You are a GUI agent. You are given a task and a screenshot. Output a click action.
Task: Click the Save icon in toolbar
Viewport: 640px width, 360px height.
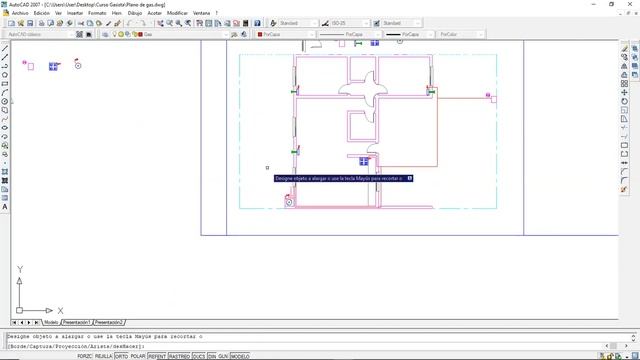tap(30, 23)
